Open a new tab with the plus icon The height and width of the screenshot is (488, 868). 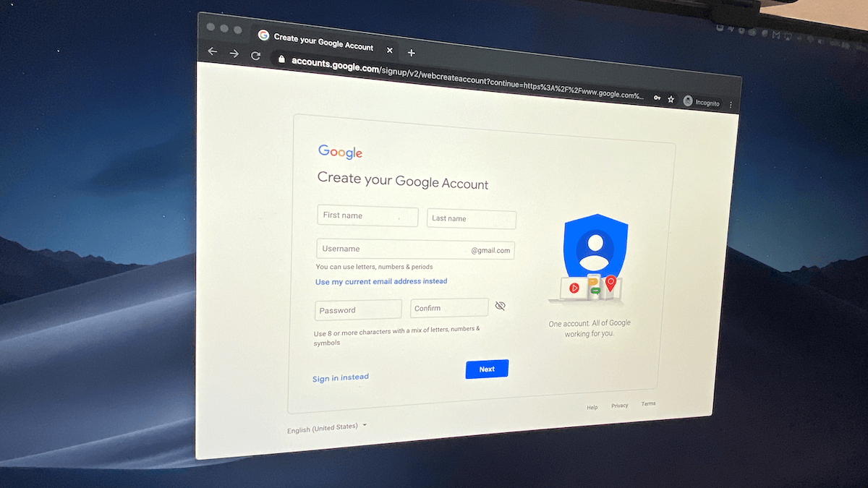[411, 53]
